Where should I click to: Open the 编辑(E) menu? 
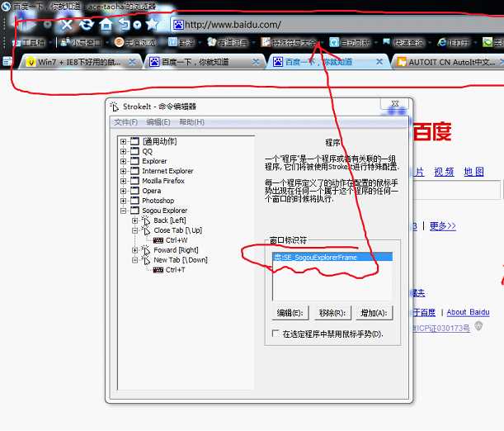click(x=158, y=122)
